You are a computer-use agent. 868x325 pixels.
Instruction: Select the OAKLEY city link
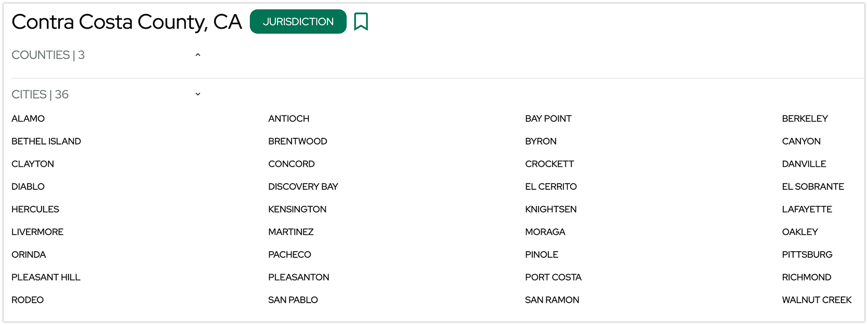(799, 232)
